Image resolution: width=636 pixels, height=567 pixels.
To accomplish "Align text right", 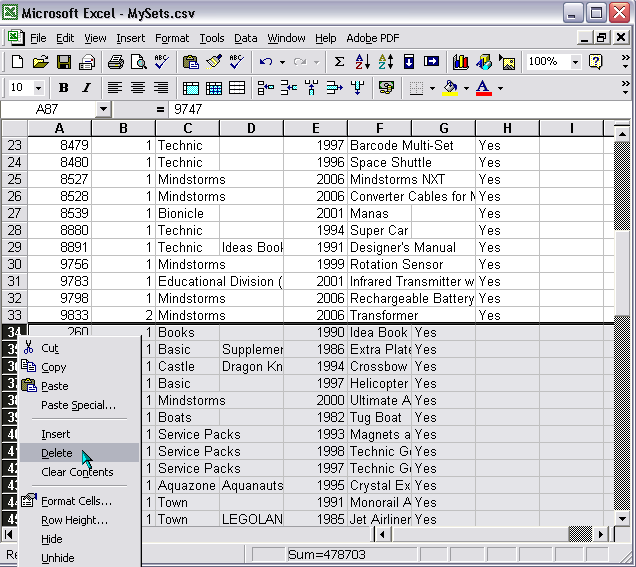I will pos(161,88).
